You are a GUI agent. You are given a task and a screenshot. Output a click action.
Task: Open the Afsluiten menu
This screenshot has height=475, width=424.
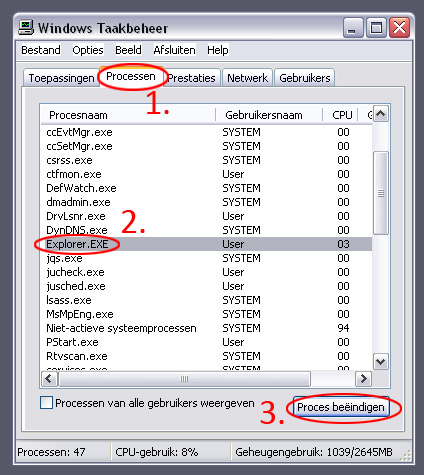point(174,50)
